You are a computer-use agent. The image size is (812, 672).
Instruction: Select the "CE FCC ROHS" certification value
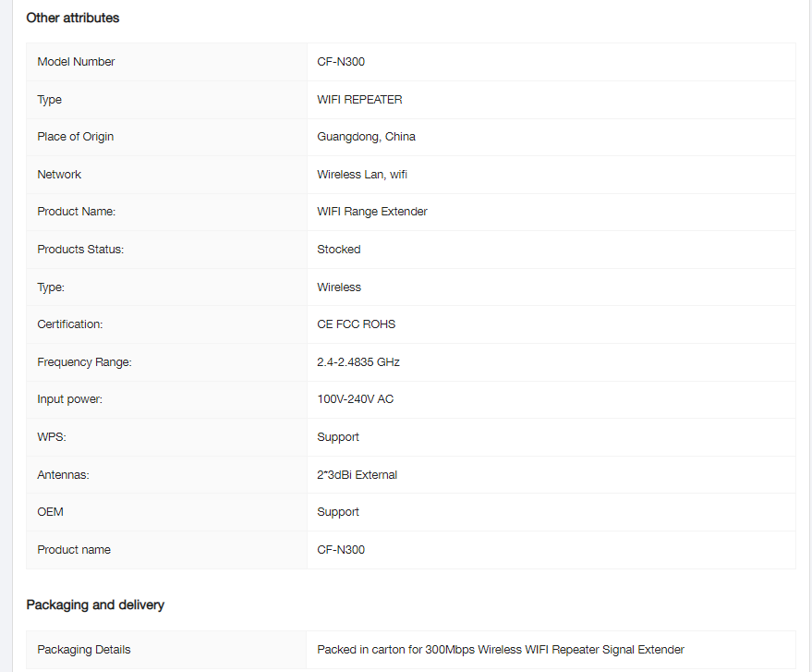(357, 324)
